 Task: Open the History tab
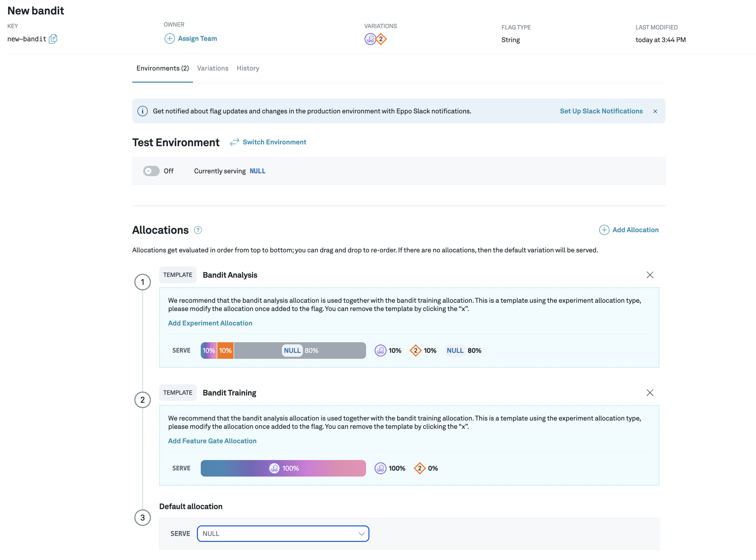tap(248, 68)
